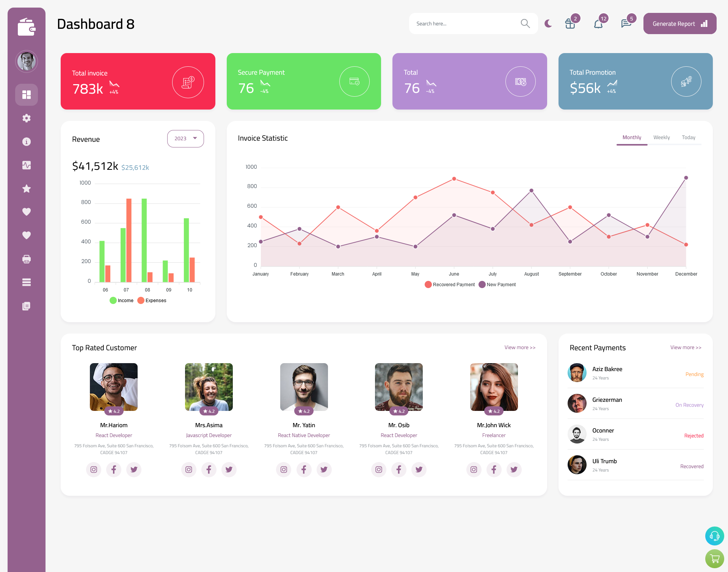Click the heart/liked icon in sidebar

(x=26, y=212)
